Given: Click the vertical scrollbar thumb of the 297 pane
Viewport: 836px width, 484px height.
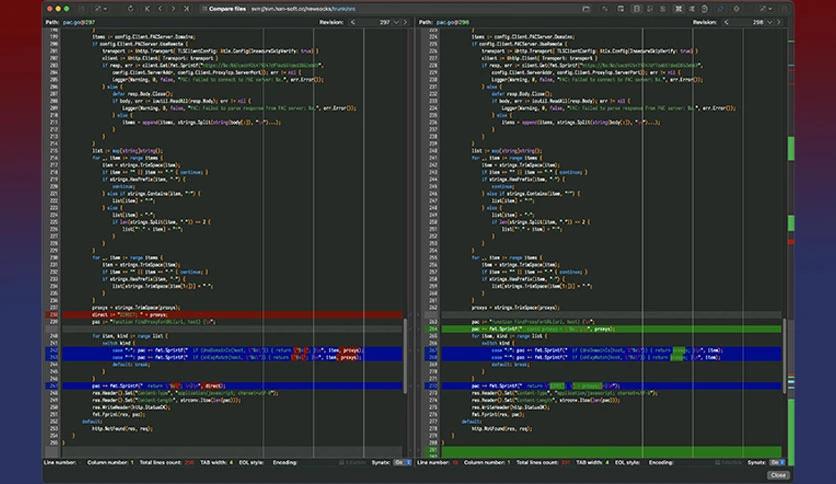Looking at the screenshot, I should [405, 356].
